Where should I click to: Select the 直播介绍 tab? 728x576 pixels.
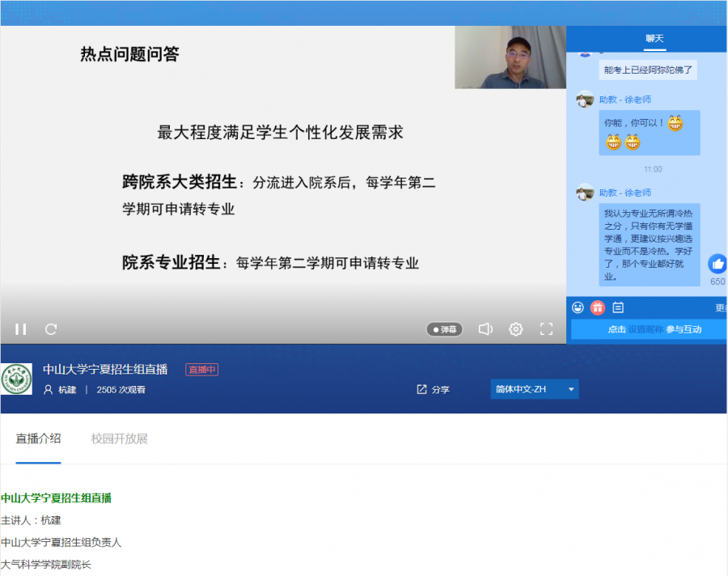click(x=38, y=439)
